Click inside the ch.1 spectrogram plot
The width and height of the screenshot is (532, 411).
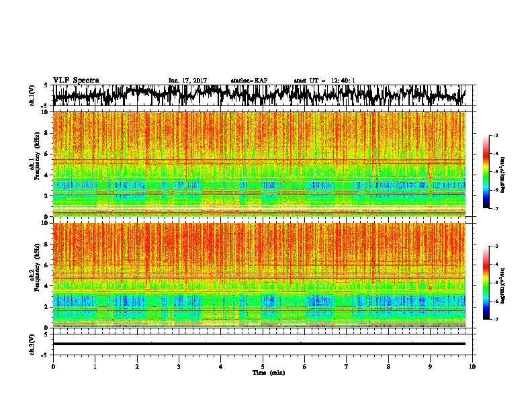(259, 164)
